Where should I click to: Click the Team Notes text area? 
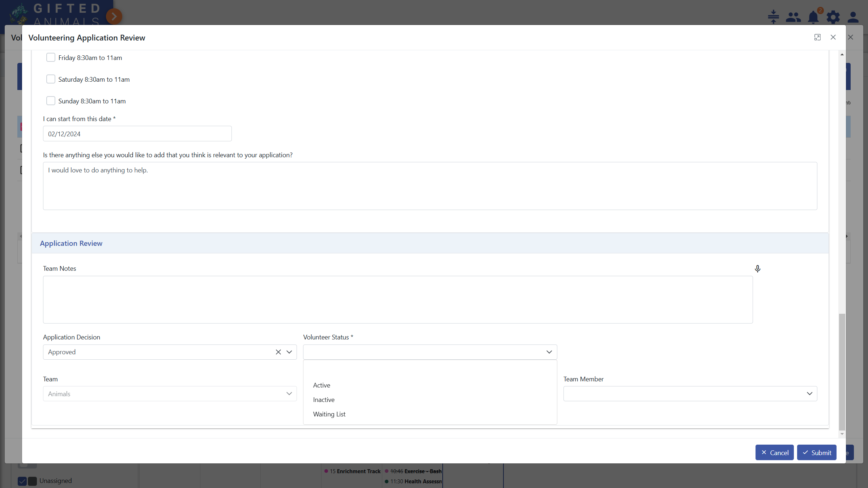point(398,300)
